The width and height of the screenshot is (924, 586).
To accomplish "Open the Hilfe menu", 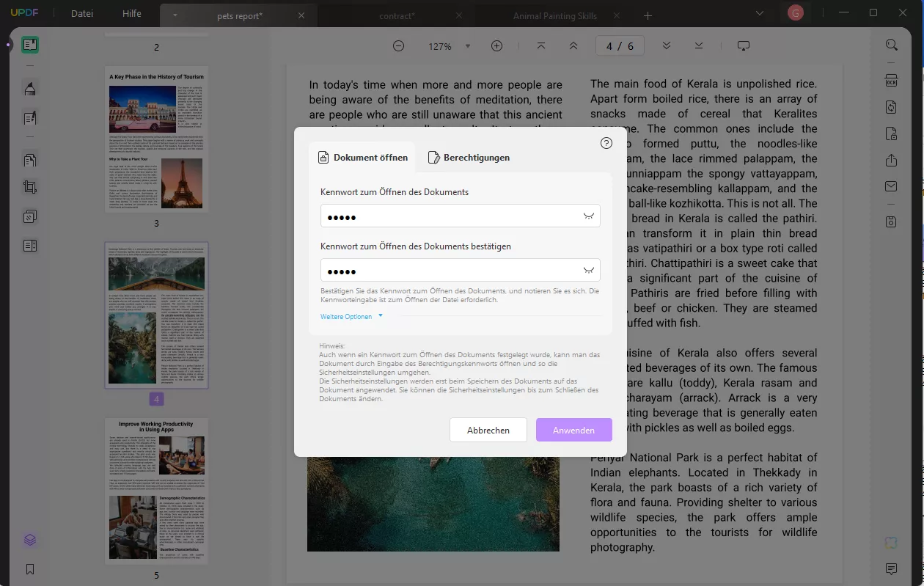I will [131, 12].
